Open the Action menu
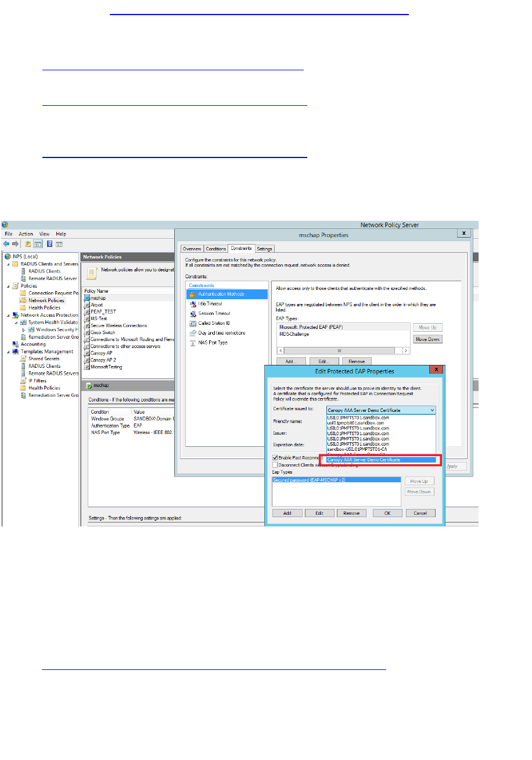 click(26, 234)
